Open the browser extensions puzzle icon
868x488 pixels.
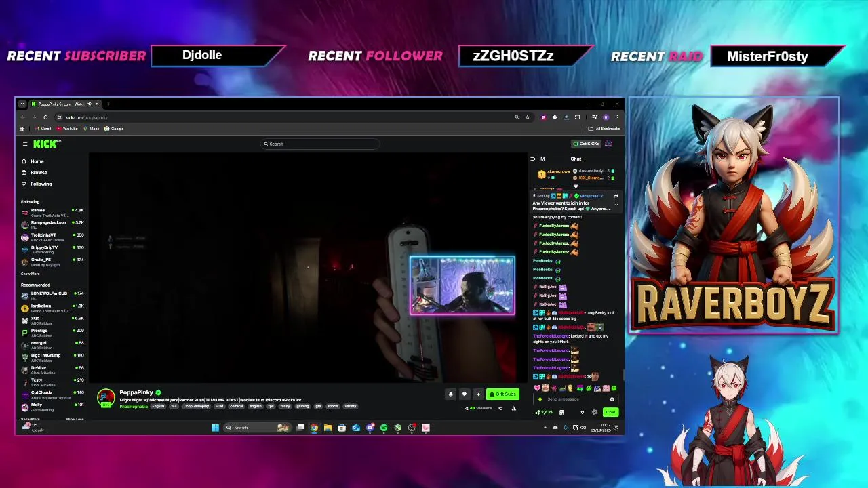point(578,117)
